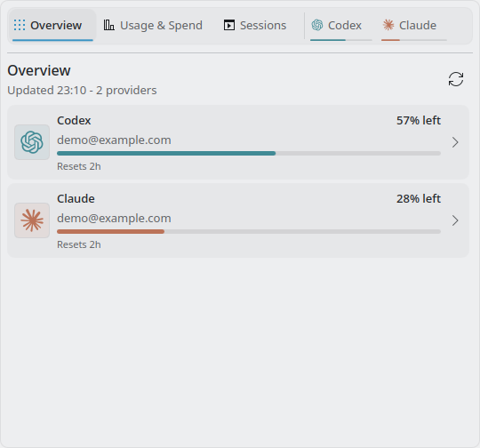Open Codex details with the chevron arrow
Image resolution: width=480 pixels, height=448 pixels.
click(x=455, y=142)
